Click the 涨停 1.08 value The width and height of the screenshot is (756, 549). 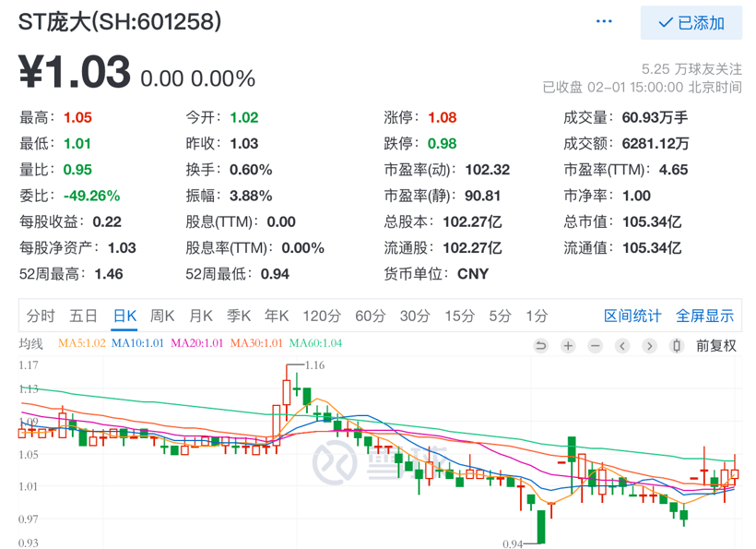(443, 118)
